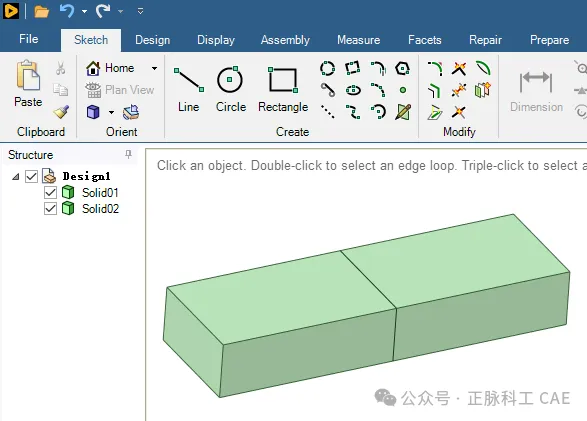Select the Construction Line dashed tool
This screenshot has width=587, height=421.
[328, 112]
